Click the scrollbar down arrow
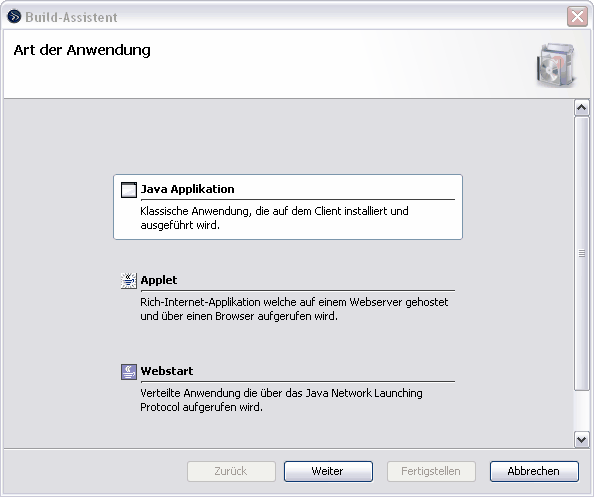This screenshot has height=497, width=594. [x=581, y=440]
